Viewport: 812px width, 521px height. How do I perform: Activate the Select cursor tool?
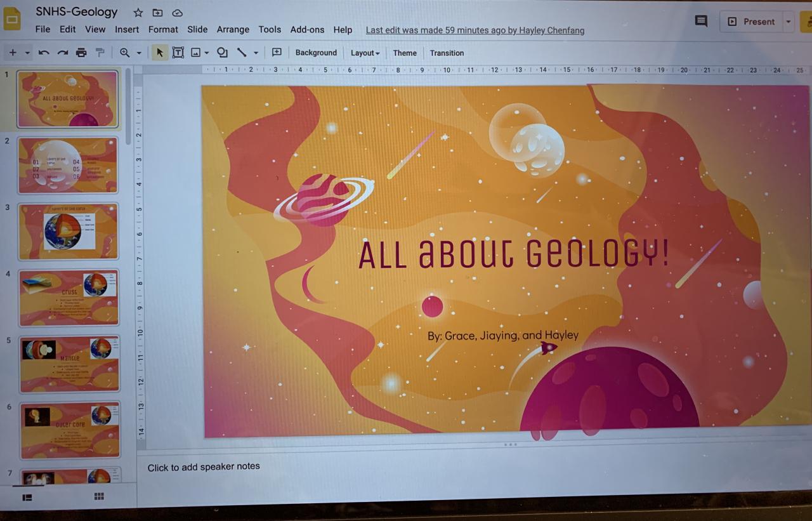pos(159,53)
